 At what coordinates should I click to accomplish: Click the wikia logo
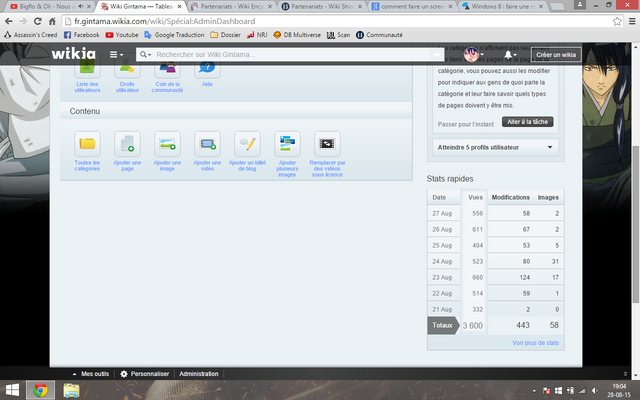tap(73, 53)
